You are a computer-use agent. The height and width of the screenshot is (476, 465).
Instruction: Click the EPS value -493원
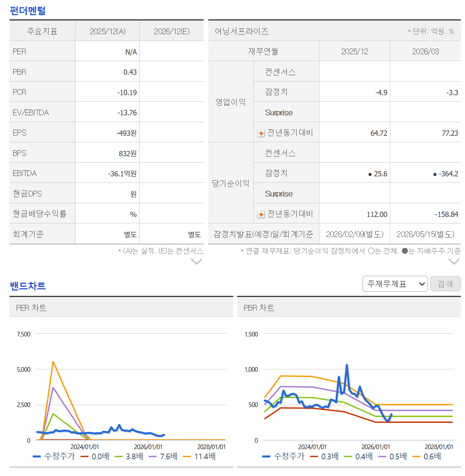127,133
